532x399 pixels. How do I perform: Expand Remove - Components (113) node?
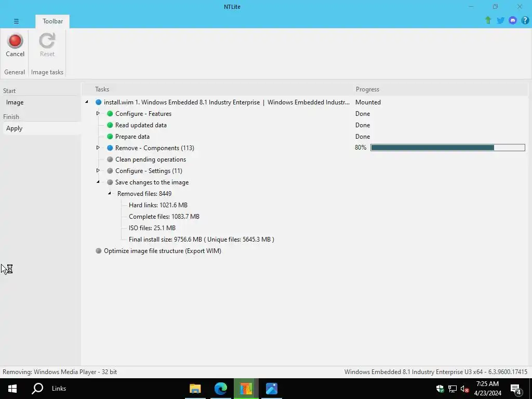click(x=98, y=148)
